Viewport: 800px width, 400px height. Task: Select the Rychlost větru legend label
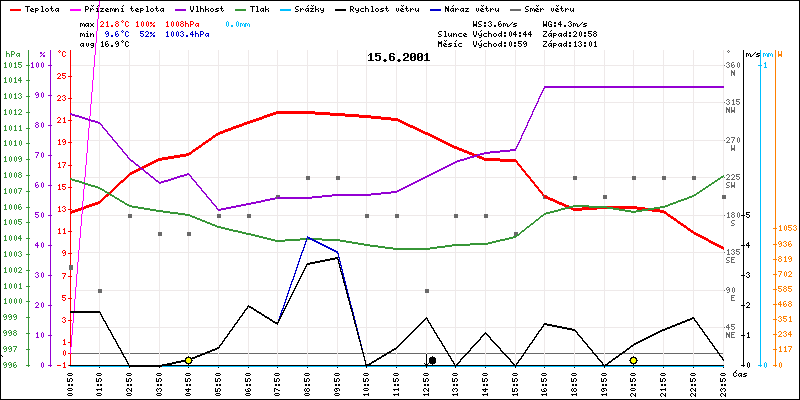coord(412,8)
